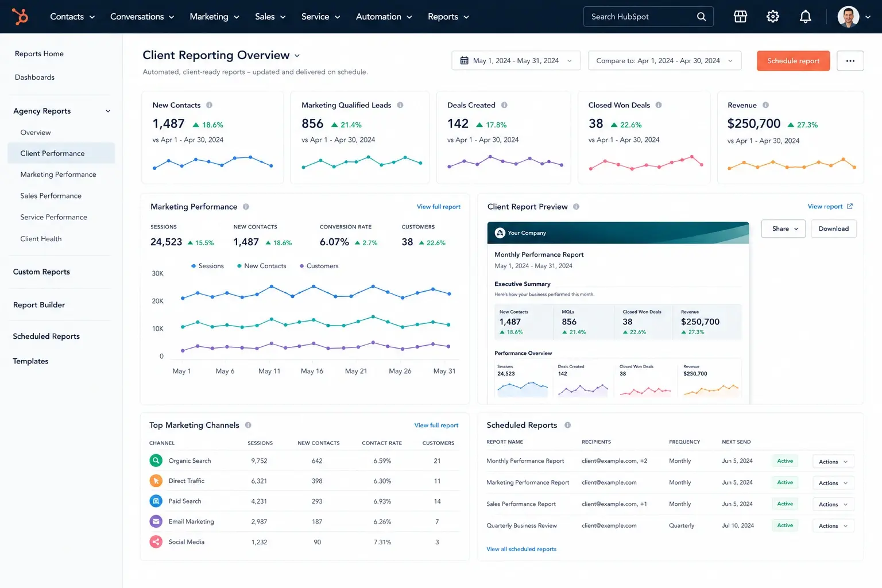Screen dimensions: 882x588
Task: Open the notifications bell
Action: [806, 17]
